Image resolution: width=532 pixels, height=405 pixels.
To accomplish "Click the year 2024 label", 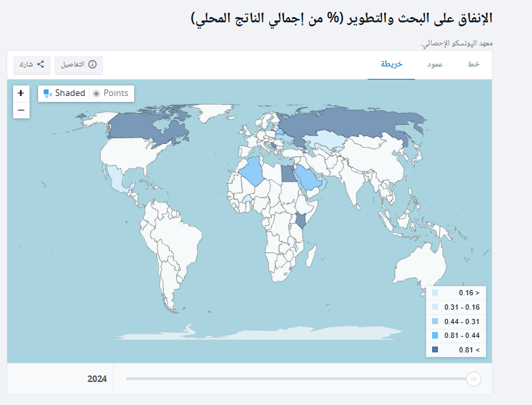I will 97,379.
